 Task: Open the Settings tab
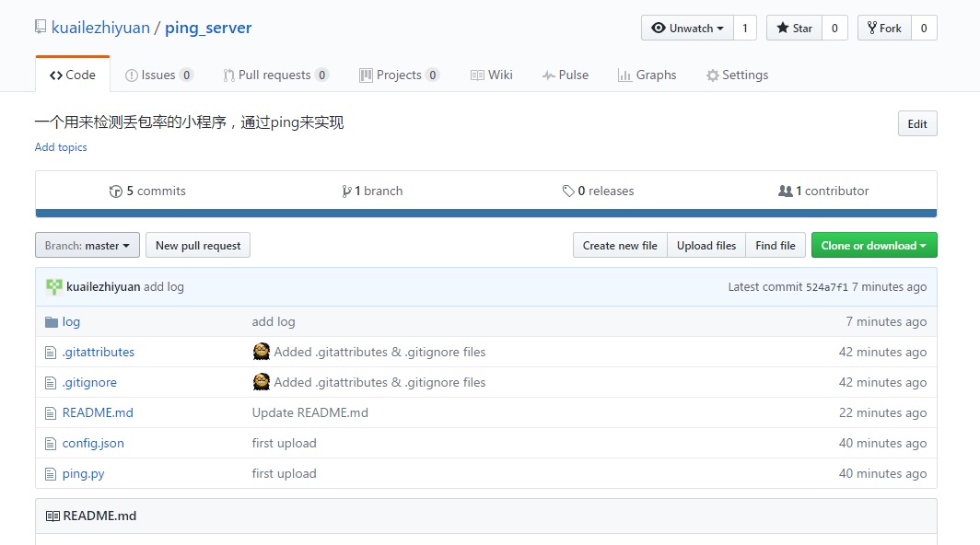(x=737, y=75)
